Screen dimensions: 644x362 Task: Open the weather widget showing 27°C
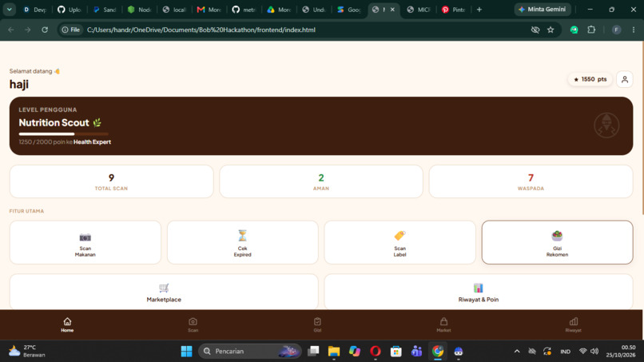pyautogui.click(x=27, y=352)
